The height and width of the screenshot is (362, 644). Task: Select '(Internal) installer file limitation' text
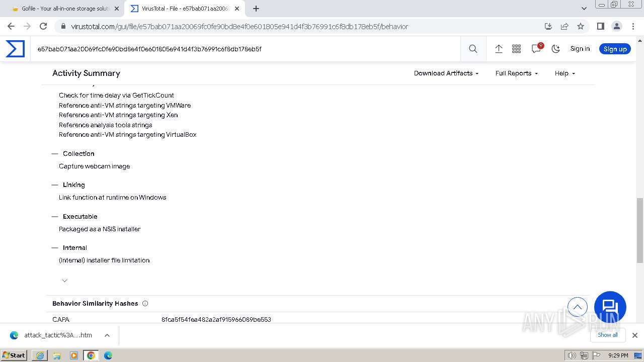(x=104, y=260)
